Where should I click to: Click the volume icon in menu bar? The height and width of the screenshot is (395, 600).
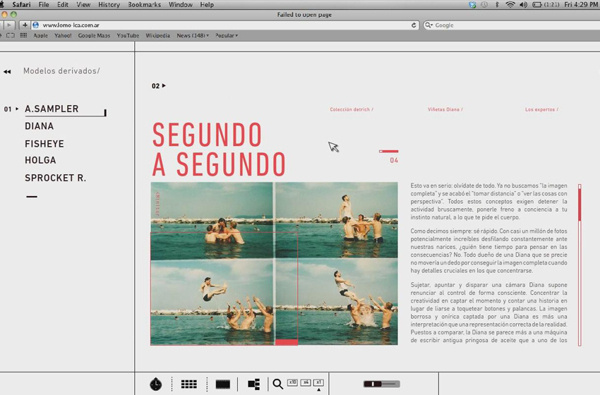(523, 5)
